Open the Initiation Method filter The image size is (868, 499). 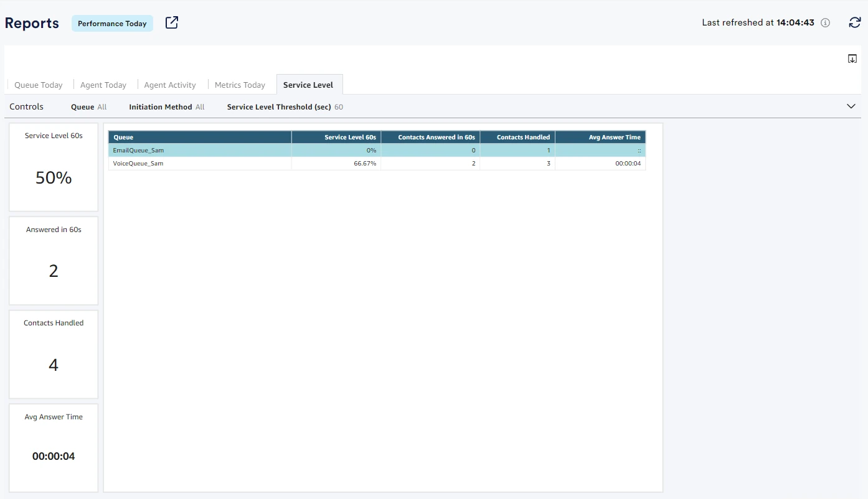point(166,107)
